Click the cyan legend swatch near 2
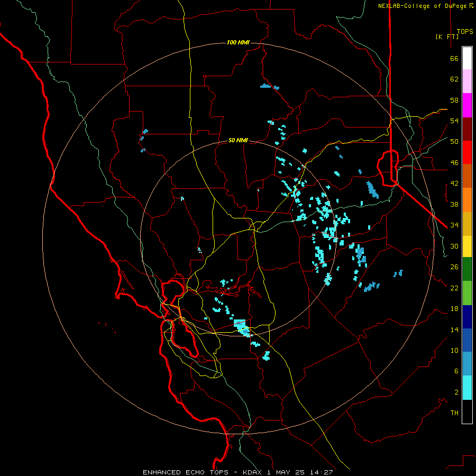Viewport: 476px width, 476px height. click(467, 388)
